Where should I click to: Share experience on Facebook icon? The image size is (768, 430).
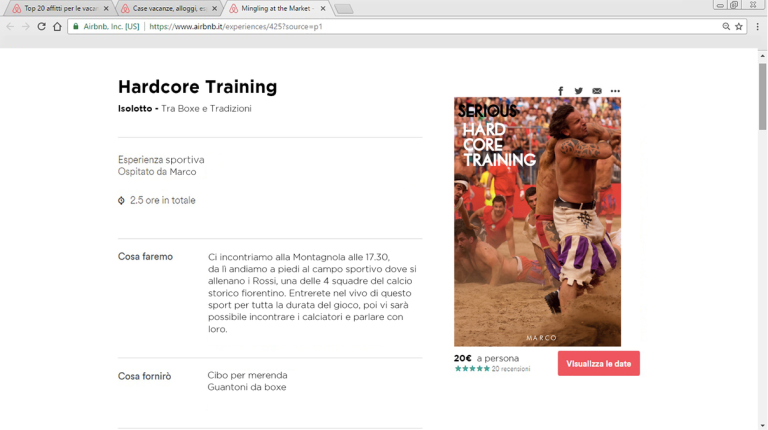pyautogui.click(x=560, y=91)
